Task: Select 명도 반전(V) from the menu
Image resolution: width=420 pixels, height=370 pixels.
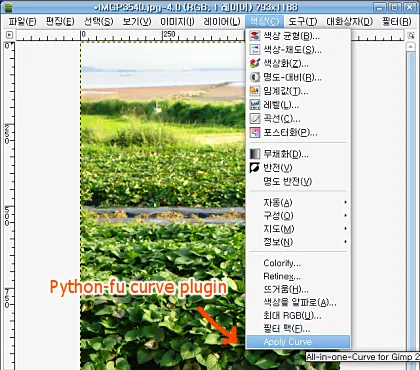Action: click(298, 182)
